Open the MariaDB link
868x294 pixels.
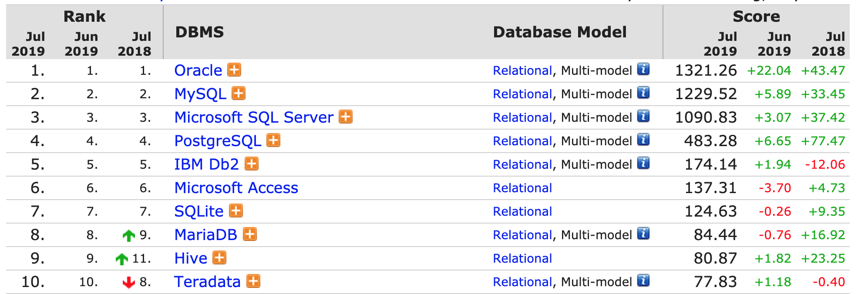[x=206, y=234]
